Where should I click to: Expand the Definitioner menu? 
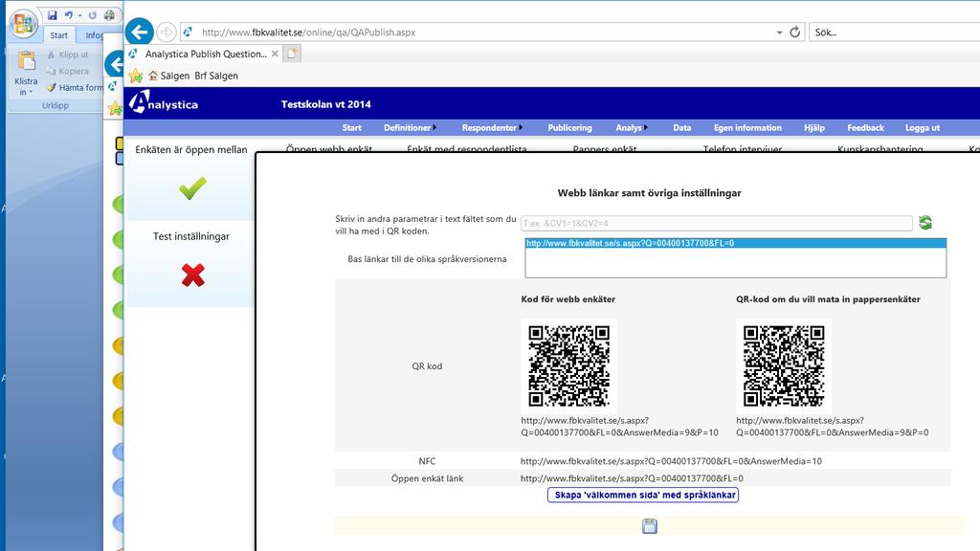[x=410, y=127]
